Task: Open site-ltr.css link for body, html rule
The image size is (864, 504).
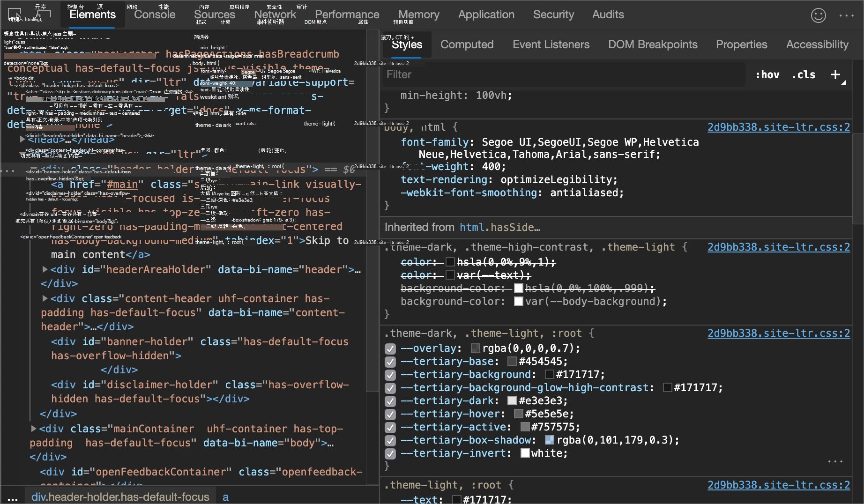Action: click(x=779, y=127)
